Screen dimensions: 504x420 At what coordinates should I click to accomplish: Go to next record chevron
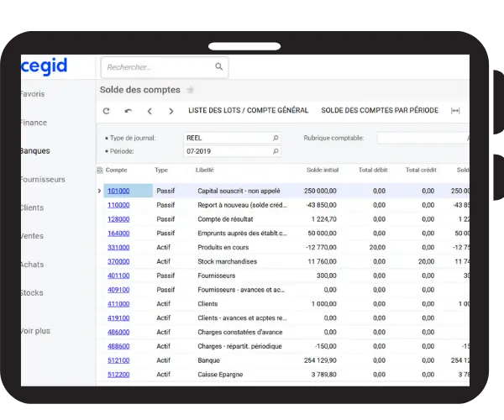(x=171, y=111)
